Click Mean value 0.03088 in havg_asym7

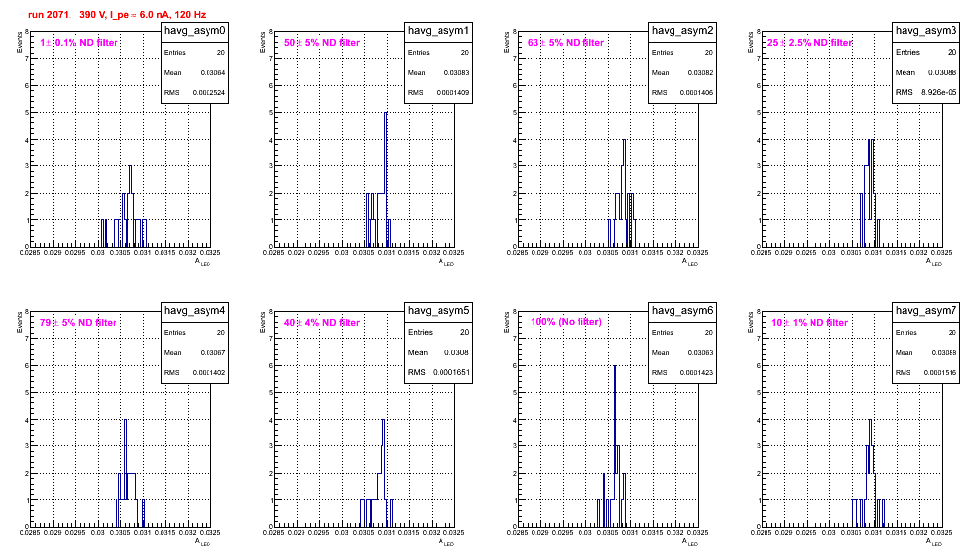click(944, 352)
